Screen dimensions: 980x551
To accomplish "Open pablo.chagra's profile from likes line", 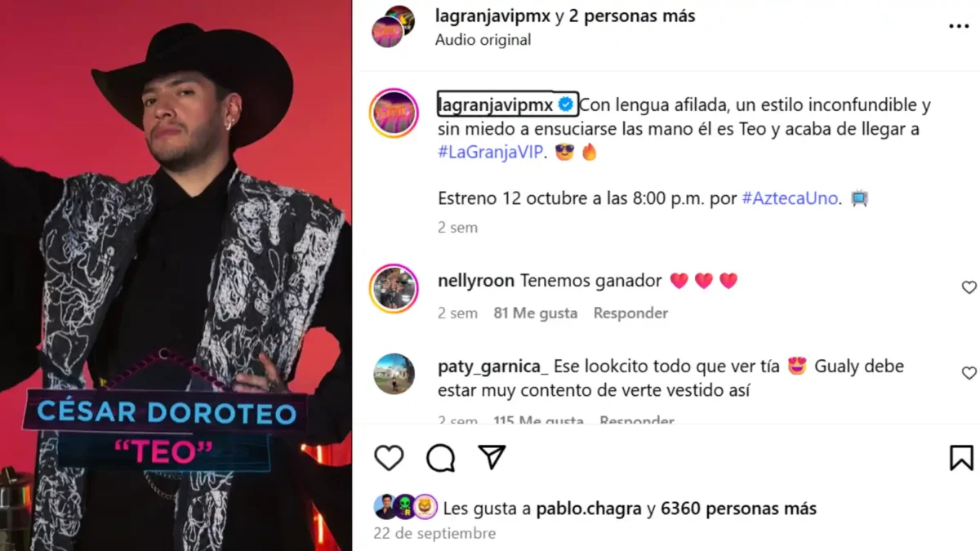I will tap(589, 509).
